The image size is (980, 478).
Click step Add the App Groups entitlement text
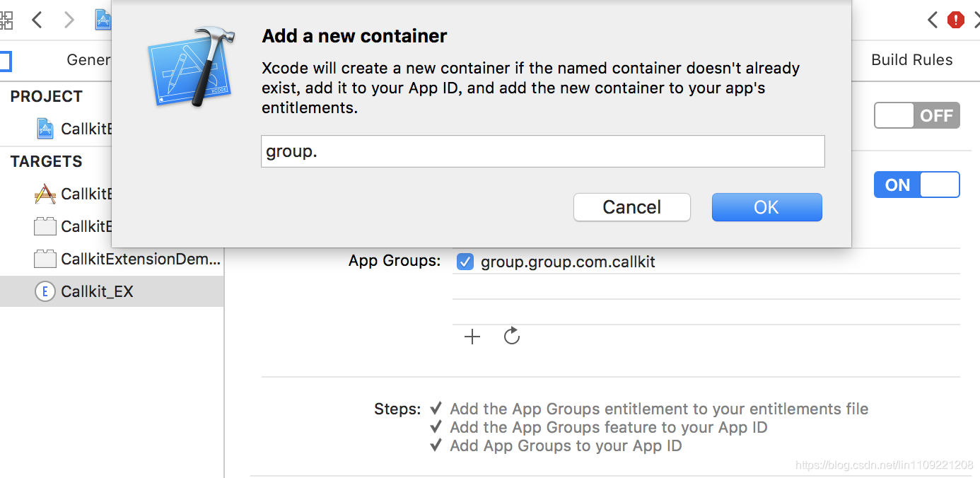point(659,409)
